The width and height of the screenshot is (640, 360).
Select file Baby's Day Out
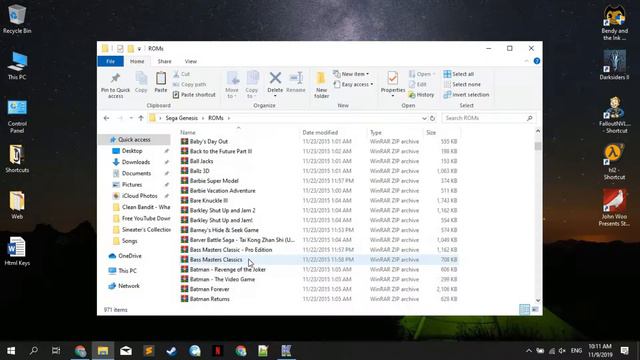click(x=209, y=142)
